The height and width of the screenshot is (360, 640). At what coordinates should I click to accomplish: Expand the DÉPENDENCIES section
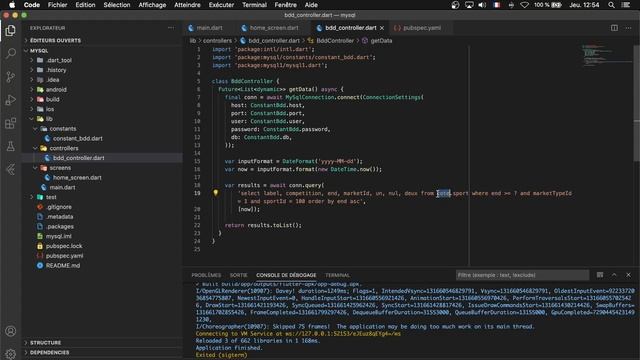pos(49,352)
